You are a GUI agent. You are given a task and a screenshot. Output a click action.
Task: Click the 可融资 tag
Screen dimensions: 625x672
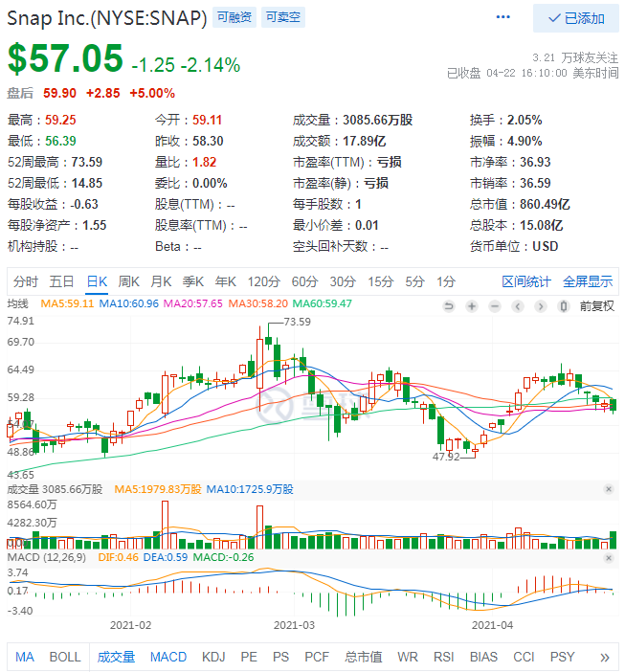click(x=234, y=17)
